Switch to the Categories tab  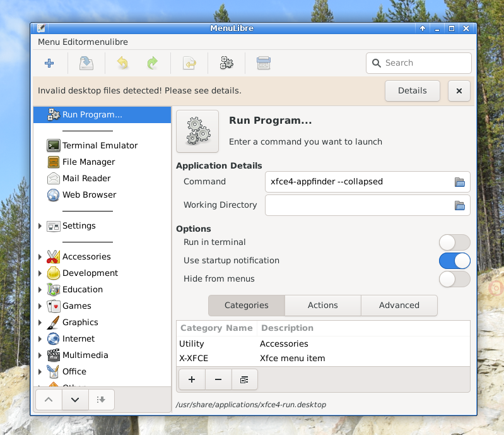point(247,306)
